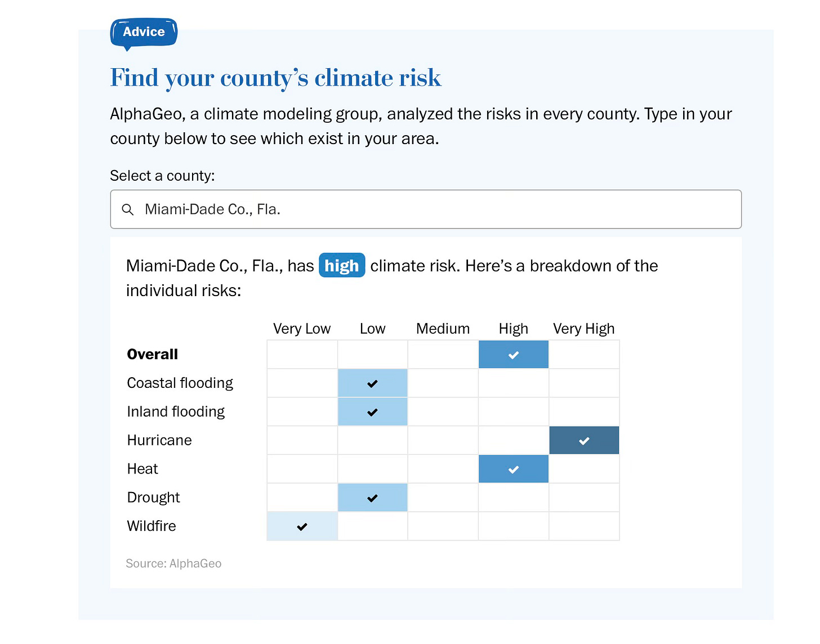This screenshot has height=644, width=820.
Task: Click the empty Hurricane Medium cell
Action: tap(443, 440)
